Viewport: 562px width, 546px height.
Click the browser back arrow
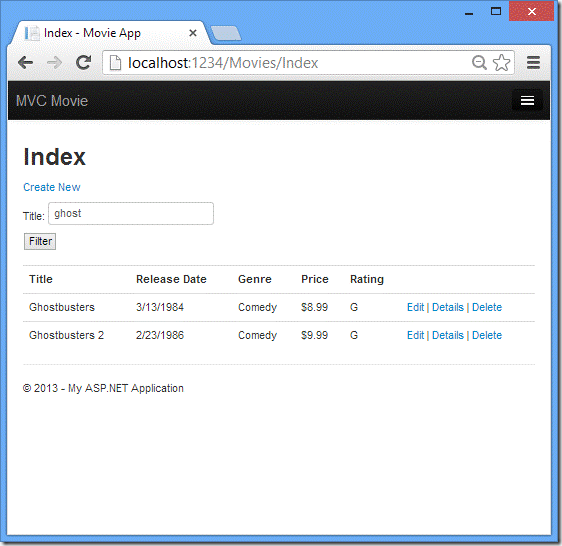(x=25, y=63)
